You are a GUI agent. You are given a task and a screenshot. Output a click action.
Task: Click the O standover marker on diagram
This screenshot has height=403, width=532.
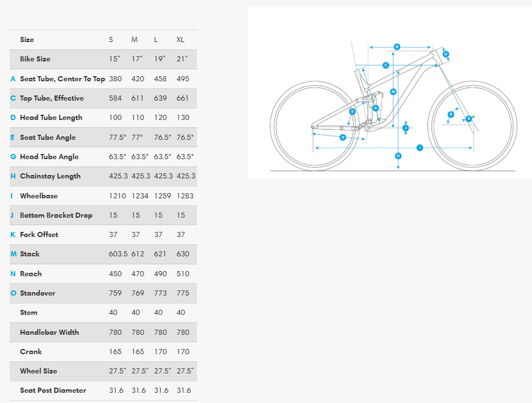[x=398, y=155]
